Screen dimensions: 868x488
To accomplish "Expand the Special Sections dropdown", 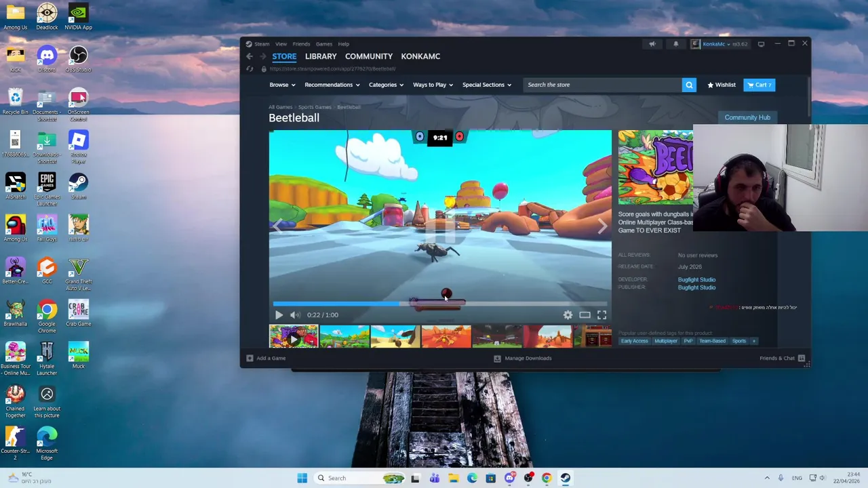I will click(x=487, y=85).
